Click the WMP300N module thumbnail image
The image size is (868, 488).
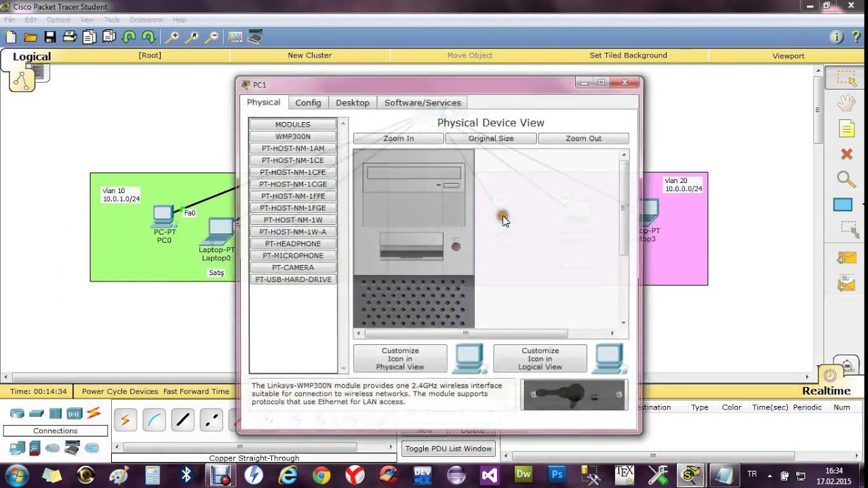point(574,394)
